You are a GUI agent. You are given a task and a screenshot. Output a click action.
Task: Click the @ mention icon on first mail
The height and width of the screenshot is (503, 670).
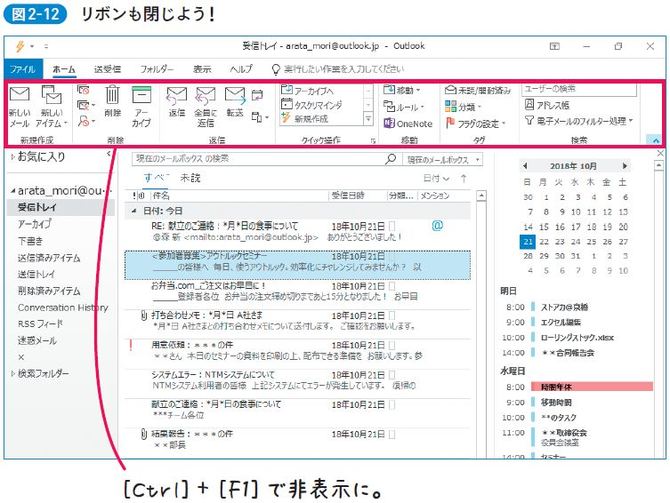click(x=438, y=225)
